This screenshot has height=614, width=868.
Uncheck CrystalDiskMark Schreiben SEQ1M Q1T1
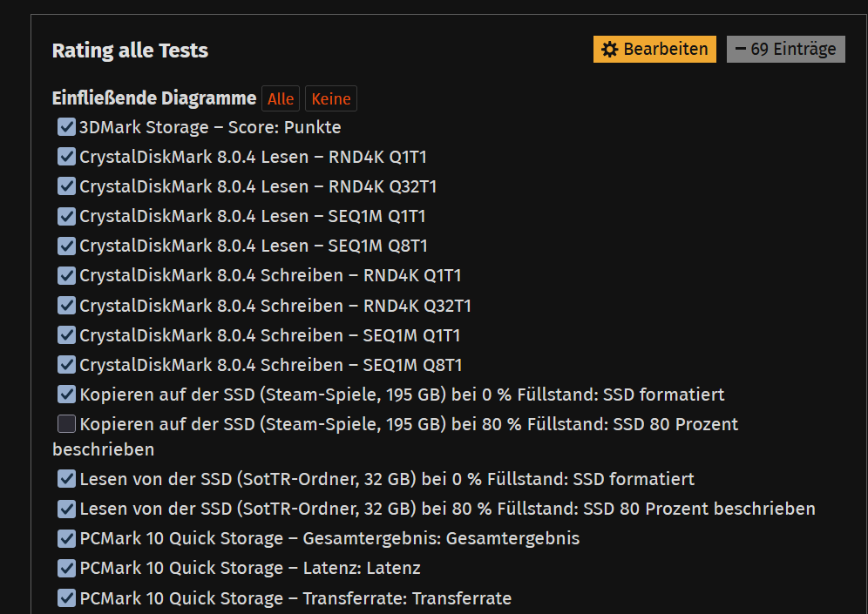point(67,335)
